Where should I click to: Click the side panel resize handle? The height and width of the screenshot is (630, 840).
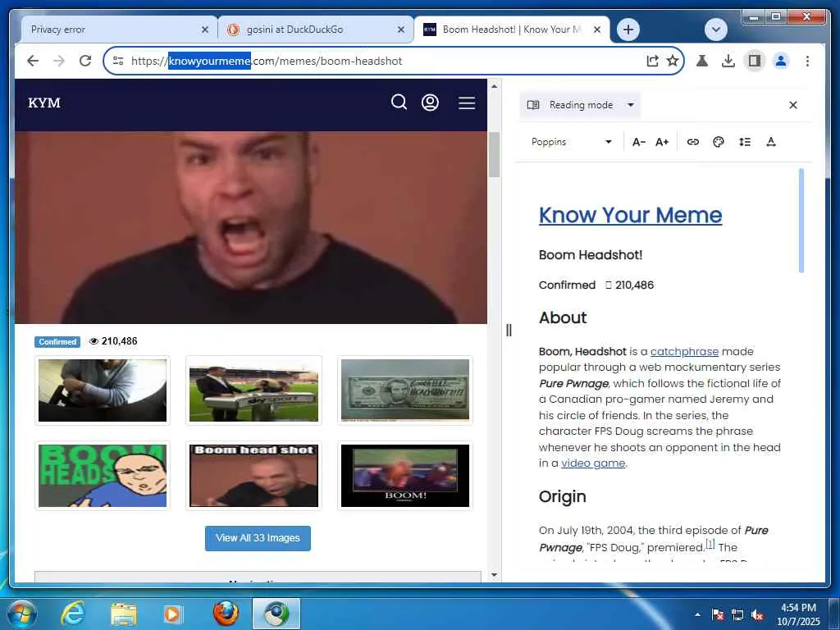pos(509,331)
